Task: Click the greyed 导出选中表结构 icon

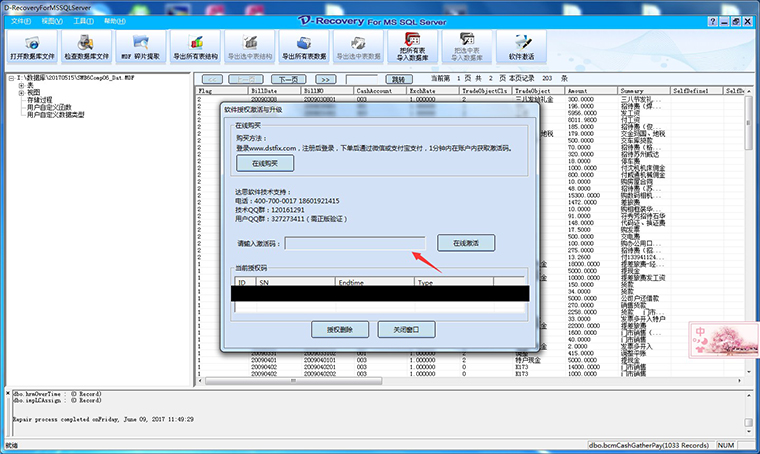Action: (x=250, y=47)
